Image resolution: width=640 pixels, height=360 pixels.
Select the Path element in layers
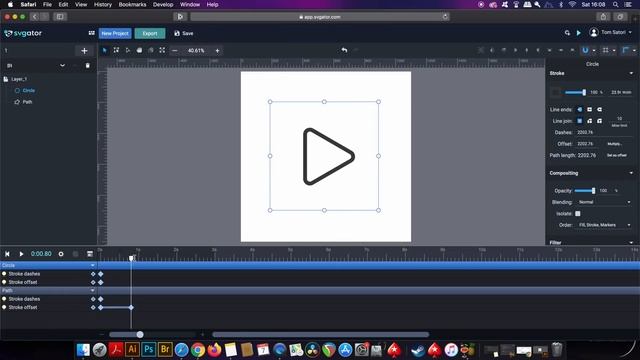pos(27,102)
